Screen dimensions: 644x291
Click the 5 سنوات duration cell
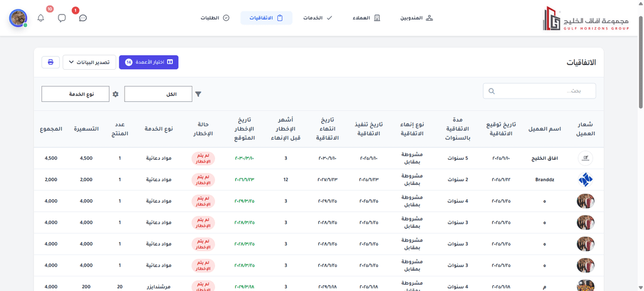click(458, 158)
